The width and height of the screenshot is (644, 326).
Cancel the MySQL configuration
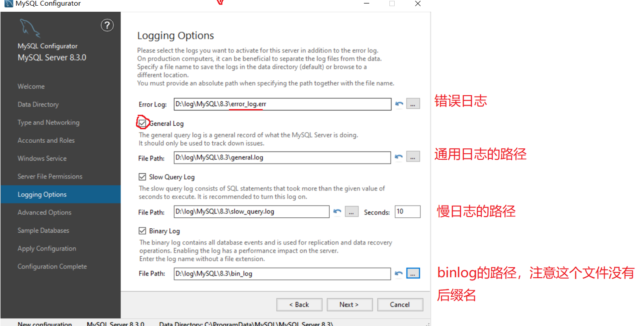(400, 305)
